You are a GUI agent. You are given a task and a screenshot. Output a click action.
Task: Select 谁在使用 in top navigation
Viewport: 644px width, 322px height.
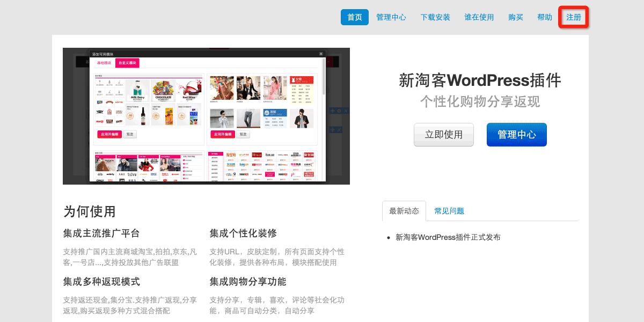pyautogui.click(x=479, y=17)
